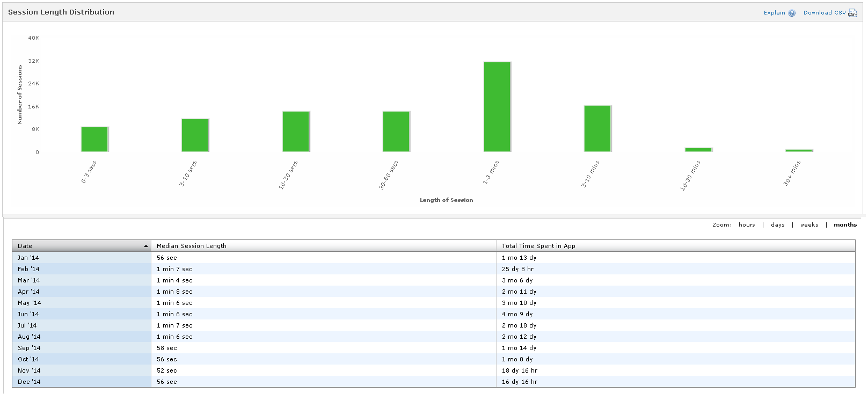
Task: Click the 18 dy 16 hr total
Action: (x=520, y=370)
